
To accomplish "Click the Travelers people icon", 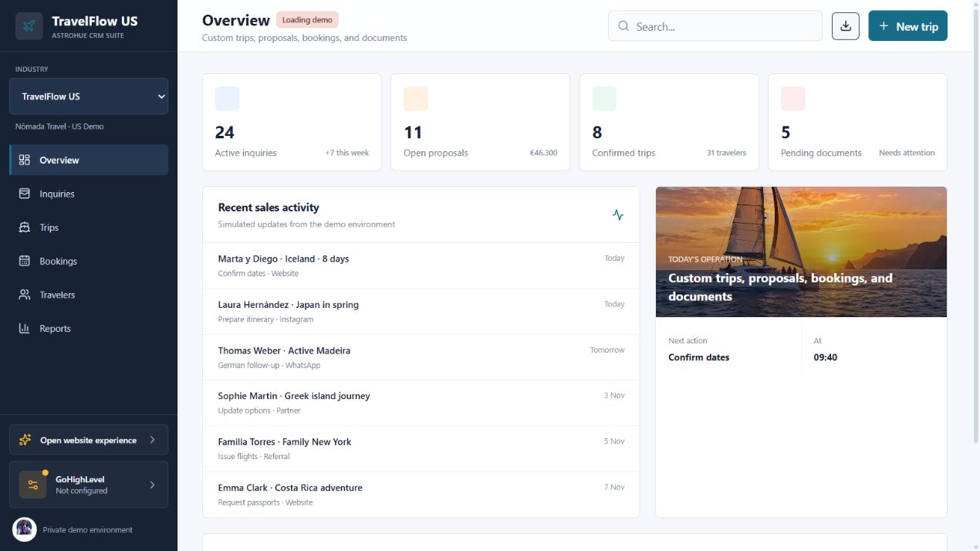I will coord(25,295).
